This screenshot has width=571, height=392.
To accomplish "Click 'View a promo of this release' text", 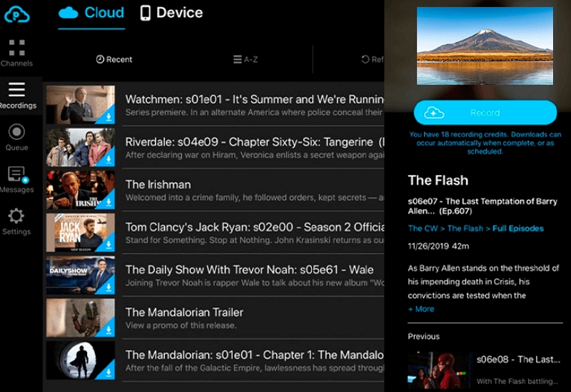I will (x=181, y=326).
